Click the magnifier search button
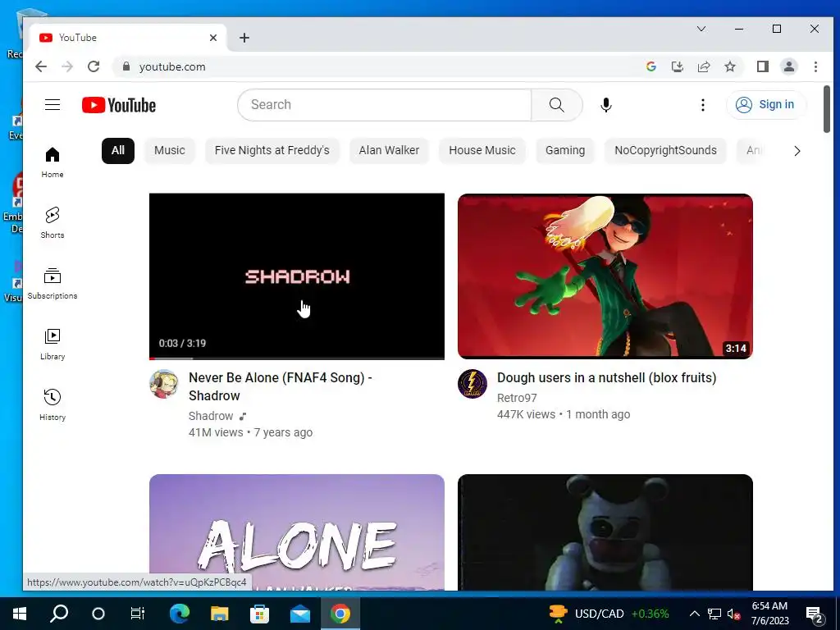 (557, 104)
